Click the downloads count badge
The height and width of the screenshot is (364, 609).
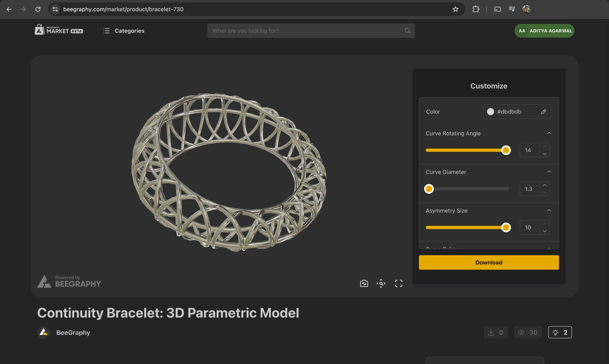(495, 332)
